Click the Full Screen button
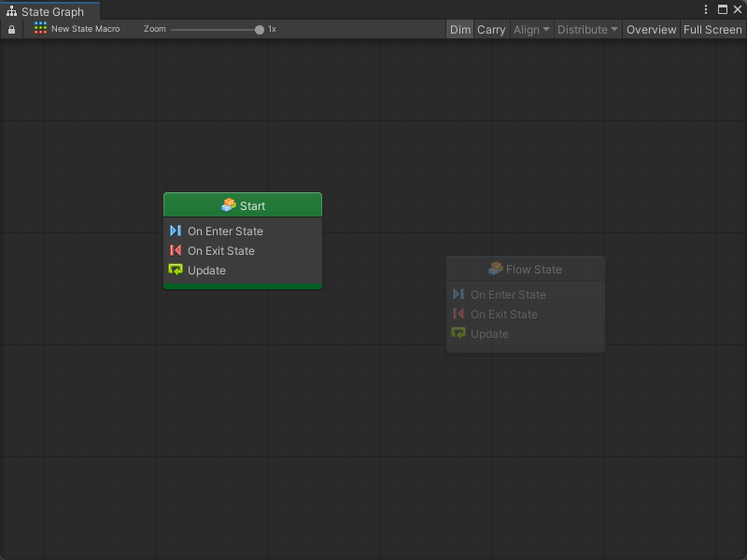Screen dimensions: 747x560 point(712,30)
